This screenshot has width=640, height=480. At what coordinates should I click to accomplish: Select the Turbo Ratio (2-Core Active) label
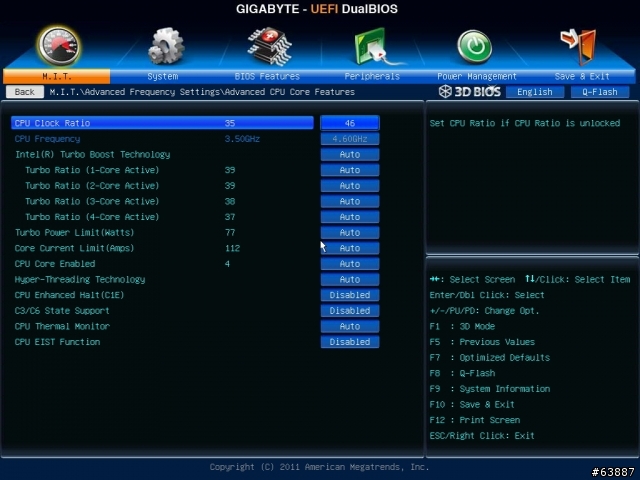pos(92,186)
